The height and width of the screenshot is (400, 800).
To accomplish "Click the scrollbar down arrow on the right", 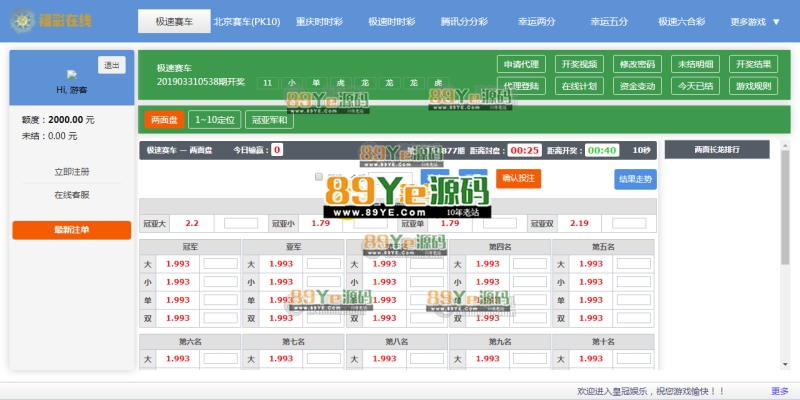I will coord(785,364).
